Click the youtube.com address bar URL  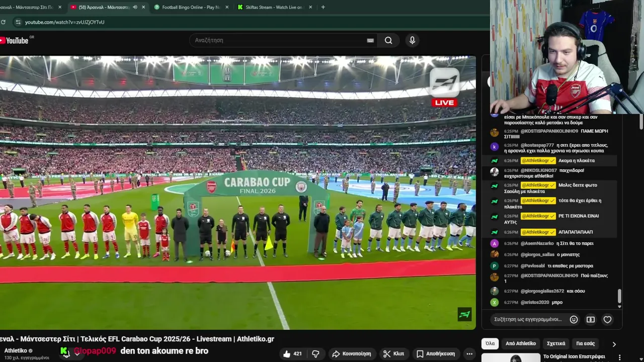pos(65,22)
